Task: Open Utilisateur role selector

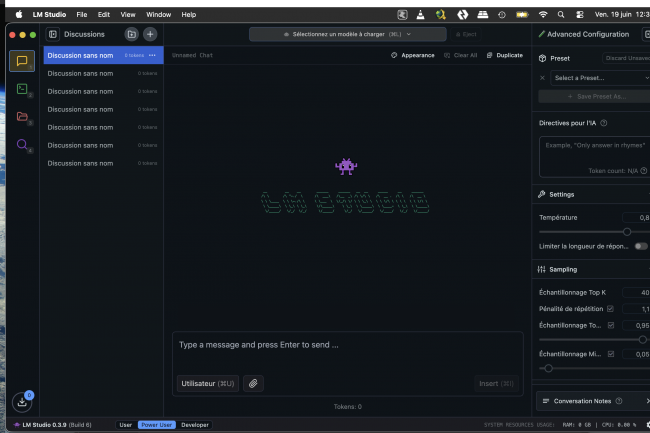Action: pos(208,384)
